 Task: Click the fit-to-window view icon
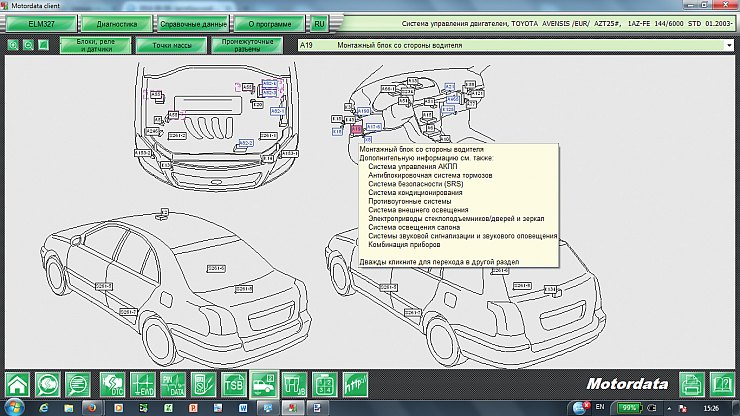coord(43,45)
